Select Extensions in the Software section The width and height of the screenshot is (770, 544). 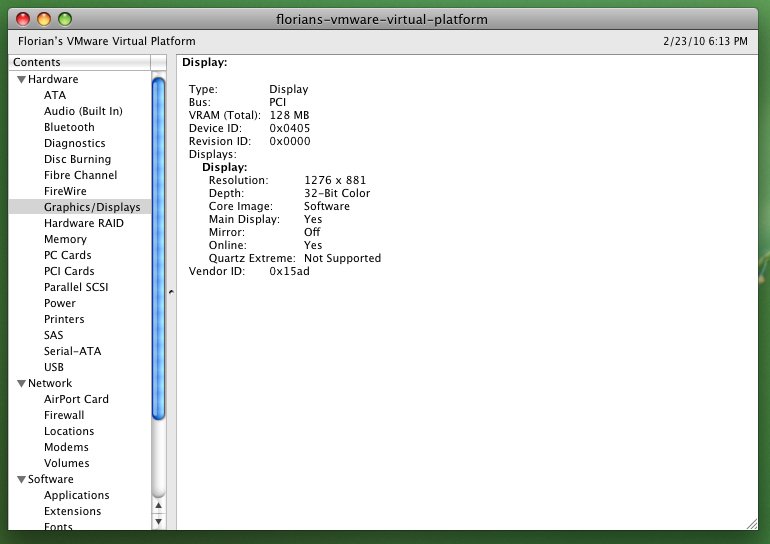(x=72, y=512)
